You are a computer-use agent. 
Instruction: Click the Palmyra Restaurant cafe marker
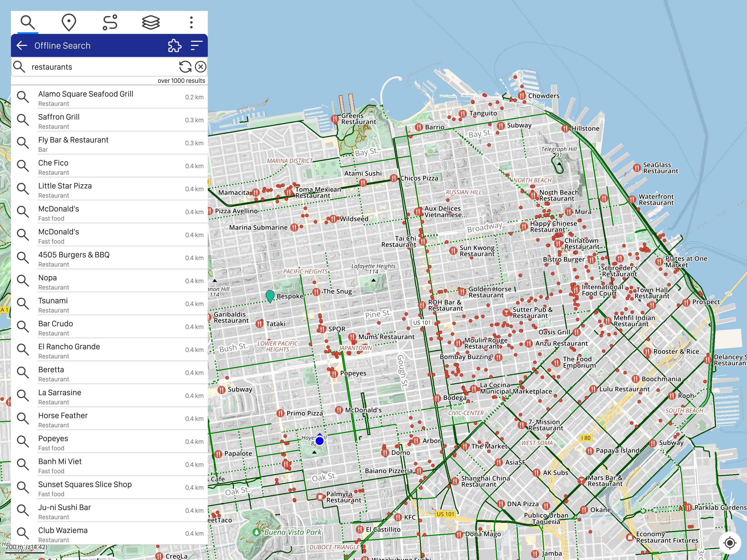tap(320, 497)
